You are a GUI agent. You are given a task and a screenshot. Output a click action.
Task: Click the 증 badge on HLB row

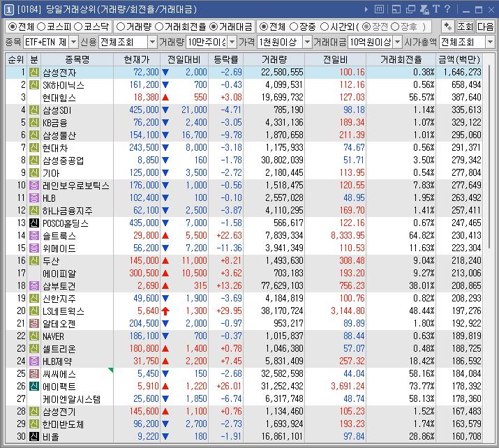[34, 198]
